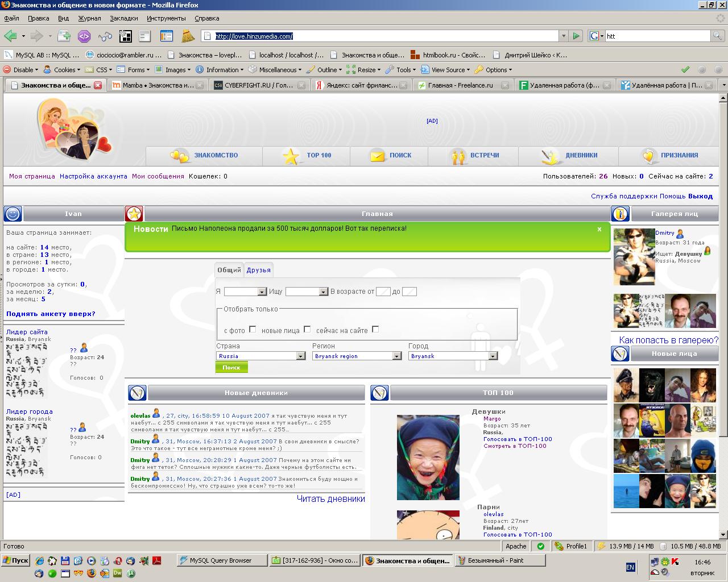The image size is (728, 582).
Task: Click the new tab toolbar icon with plus
Action: pyautogui.click(x=64, y=36)
